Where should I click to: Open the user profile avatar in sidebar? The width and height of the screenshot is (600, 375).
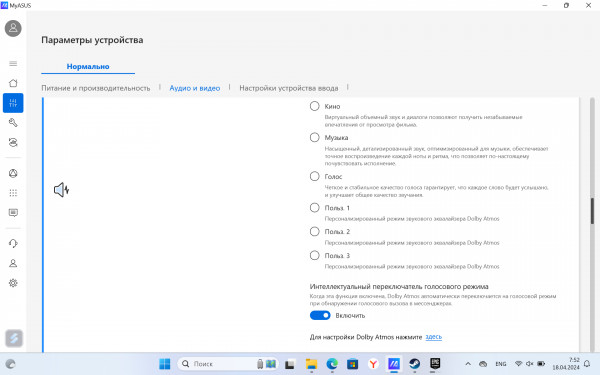[13, 28]
